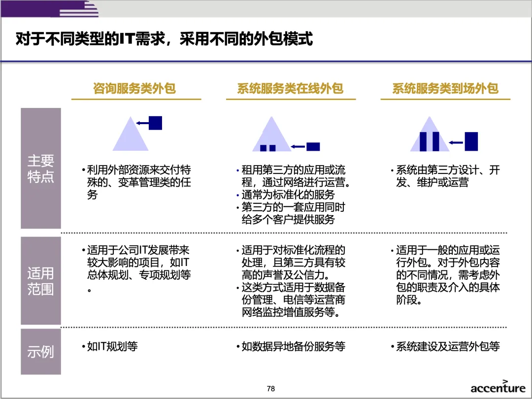Click bullet 适用于一般的应用或运行外包
The height and width of the screenshot is (399, 532).
pos(445,275)
